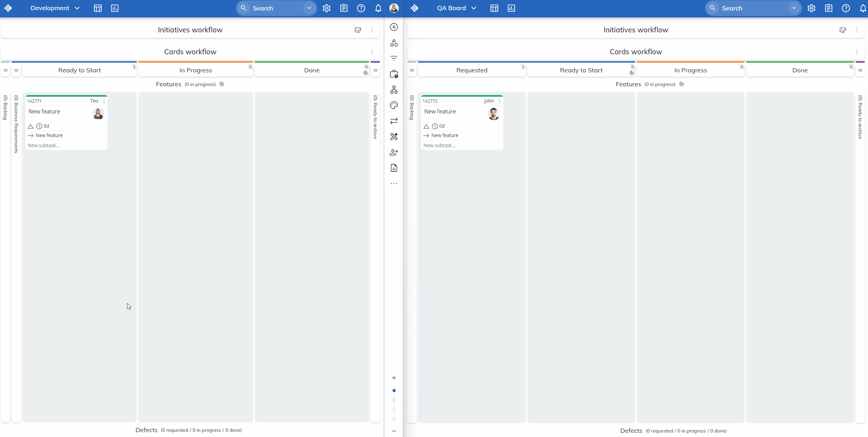Screen dimensions: 868x437
Task: Open the New feature link on John's card
Action: (444, 135)
